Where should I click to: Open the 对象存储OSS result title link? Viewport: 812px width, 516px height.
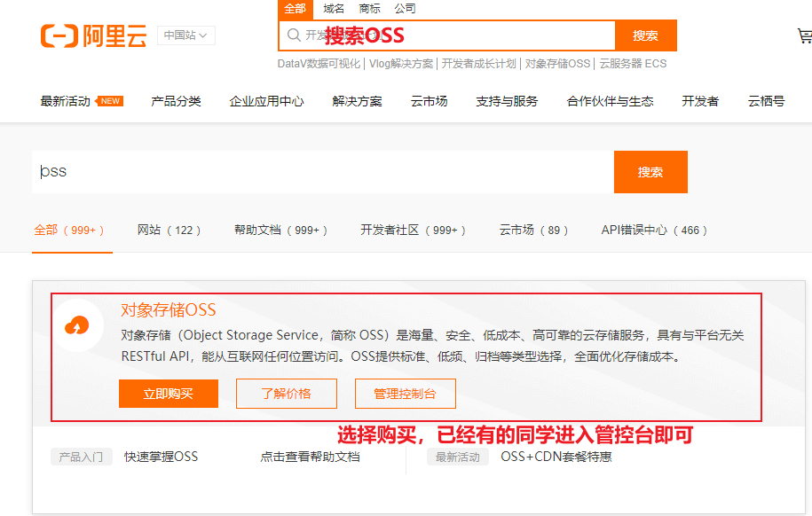point(168,309)
